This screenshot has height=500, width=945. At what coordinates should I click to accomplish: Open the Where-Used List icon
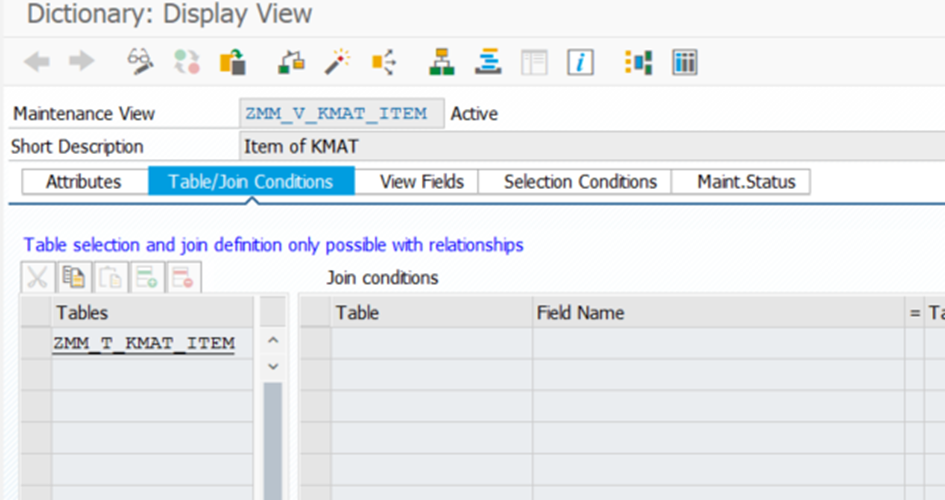[x=383, y=62]
